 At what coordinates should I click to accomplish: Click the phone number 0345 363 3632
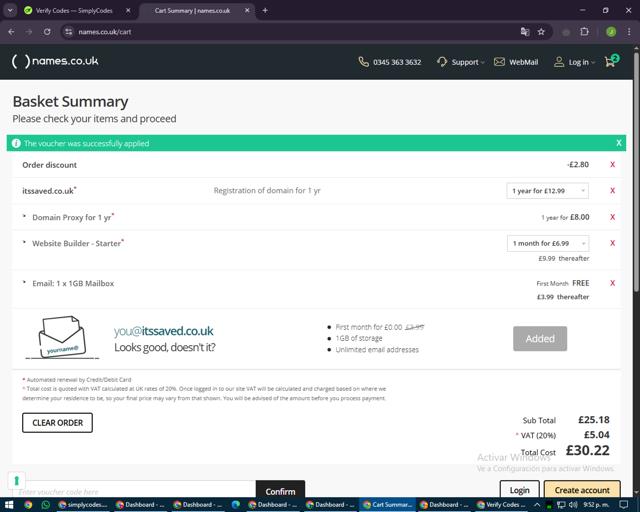397,62
